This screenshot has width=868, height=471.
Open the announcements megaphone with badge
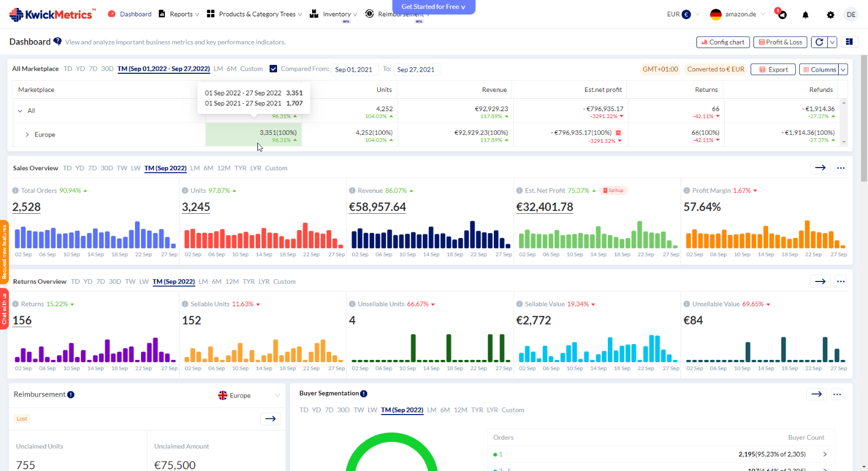781,14
